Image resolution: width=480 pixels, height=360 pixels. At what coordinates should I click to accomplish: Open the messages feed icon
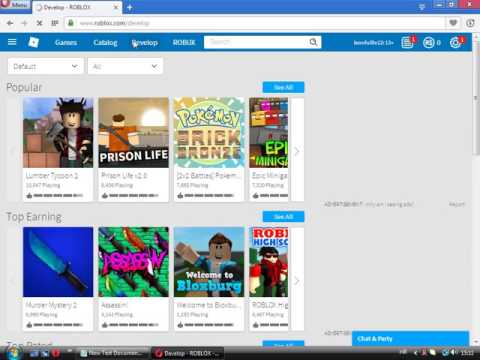pos(407,42)
